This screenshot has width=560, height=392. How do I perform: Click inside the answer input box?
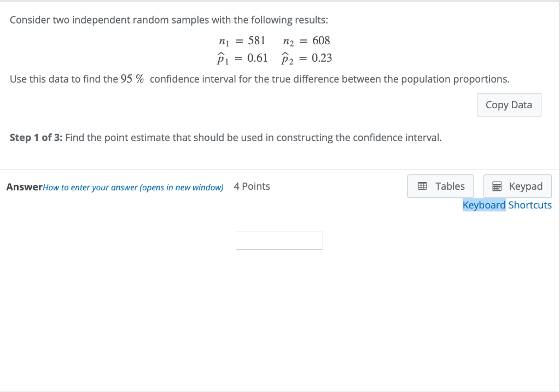click(279, 241)
